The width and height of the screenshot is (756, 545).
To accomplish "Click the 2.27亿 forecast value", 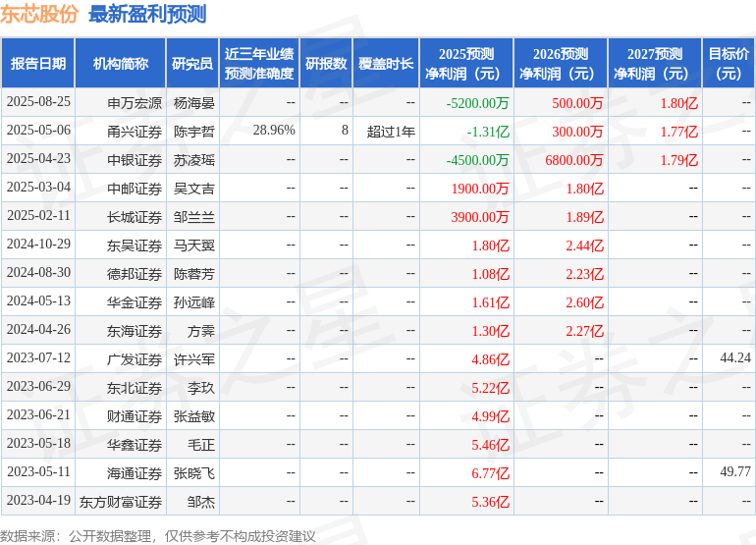I will point(585,330).
